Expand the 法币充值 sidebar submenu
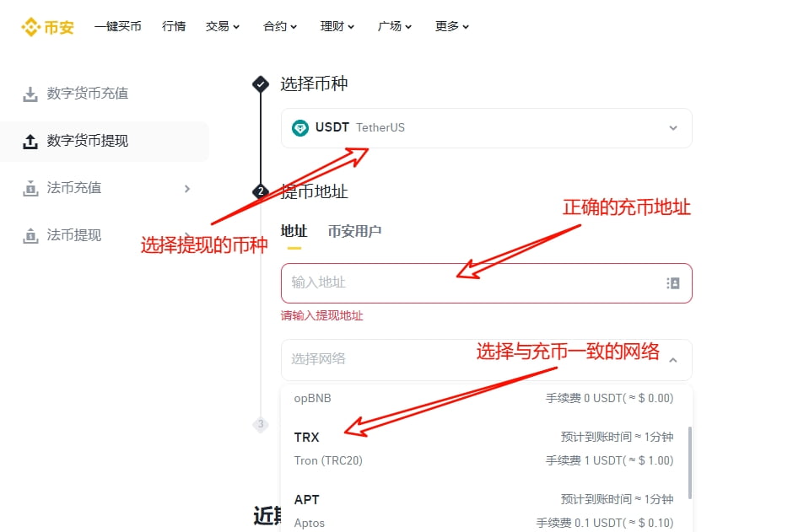This screenshot has height=532, width=793. tap(187, 189)
